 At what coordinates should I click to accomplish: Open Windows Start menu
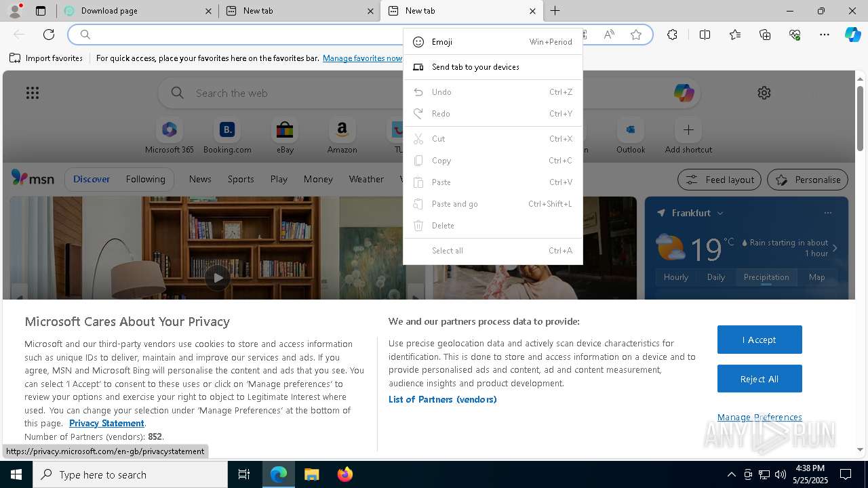pos(16,474)
